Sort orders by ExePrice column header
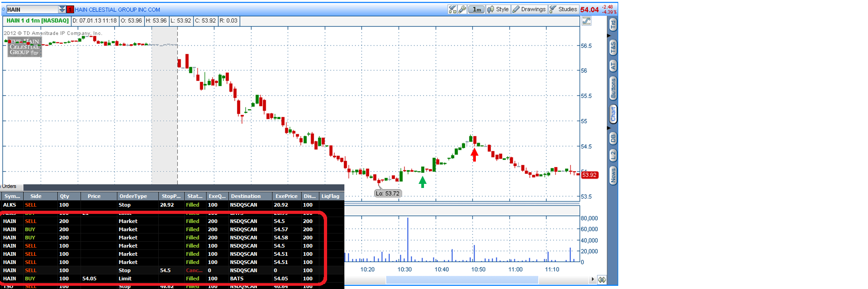The width and height of the screenshot is (868, 289). click(x=287, y=196)
